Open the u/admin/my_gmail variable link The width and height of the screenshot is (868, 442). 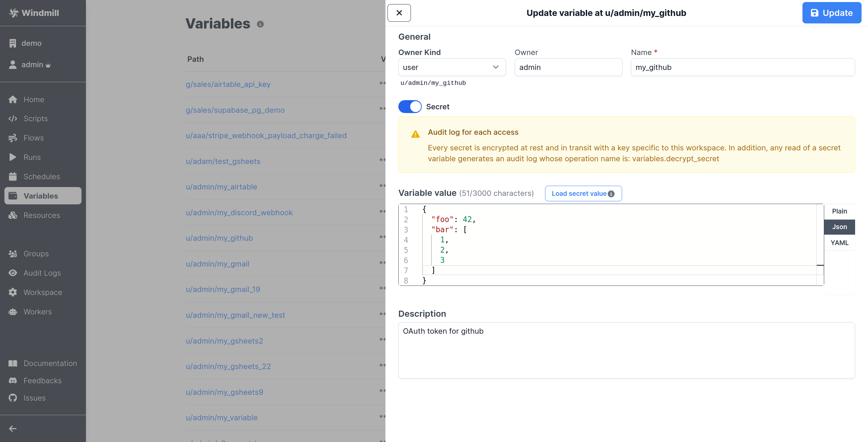217,264
